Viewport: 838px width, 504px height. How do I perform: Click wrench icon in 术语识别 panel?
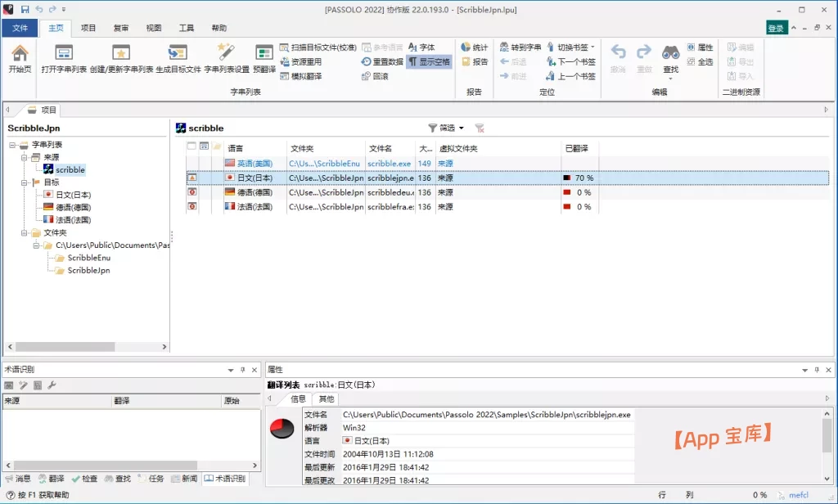pyautogui.click(x=52, y=385)
